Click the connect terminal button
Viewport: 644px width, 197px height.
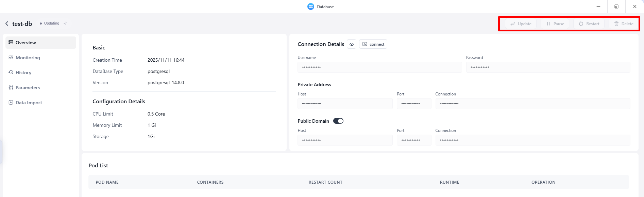tap(373, 44)
